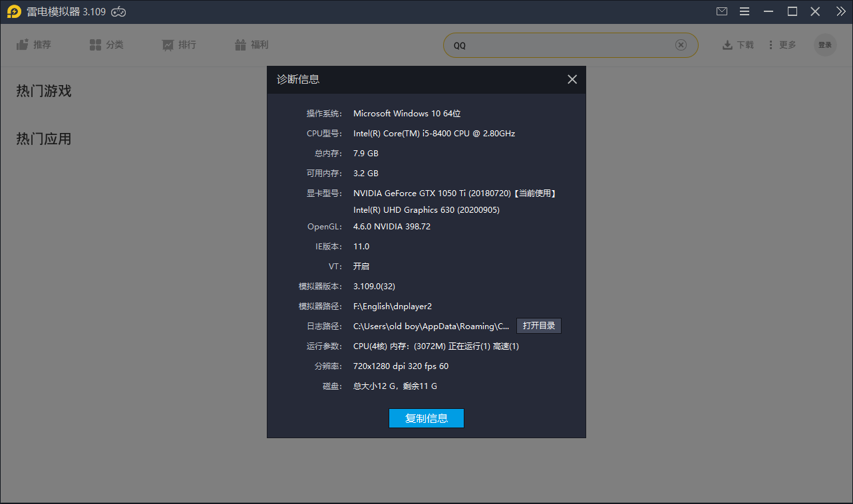This screenshot has width=853, height=504.
Task: Click the 登录 login button
Action: 825,45
